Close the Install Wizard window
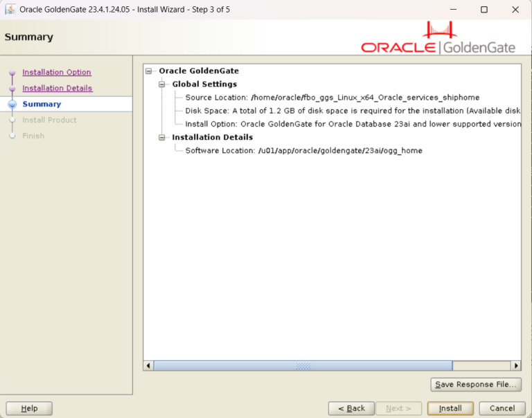 point(515,10)
